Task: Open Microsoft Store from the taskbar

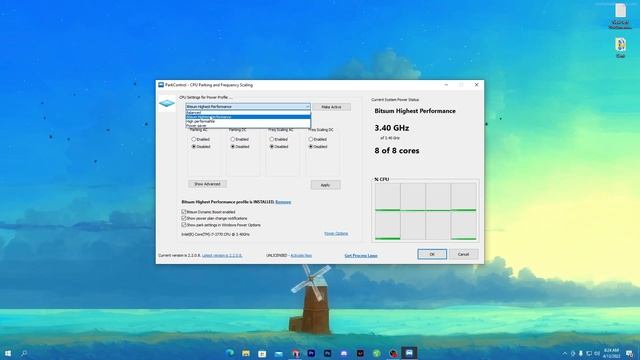Action: coord(262,353)
